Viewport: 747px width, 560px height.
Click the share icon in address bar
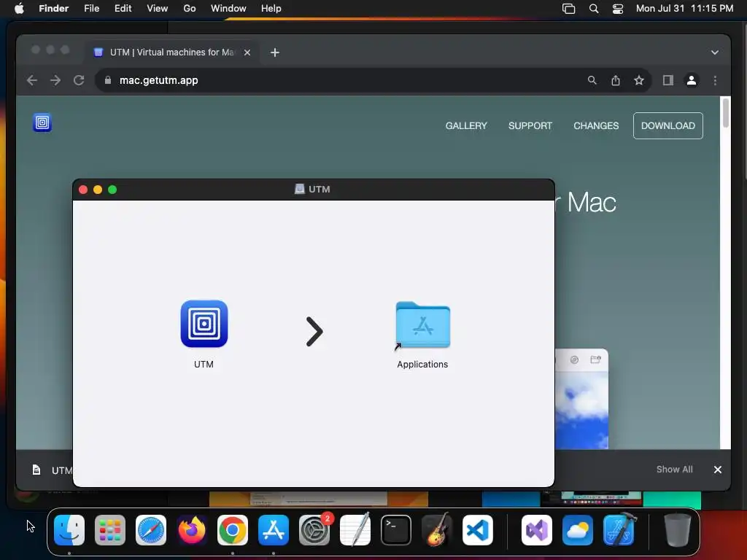[616, 80]
